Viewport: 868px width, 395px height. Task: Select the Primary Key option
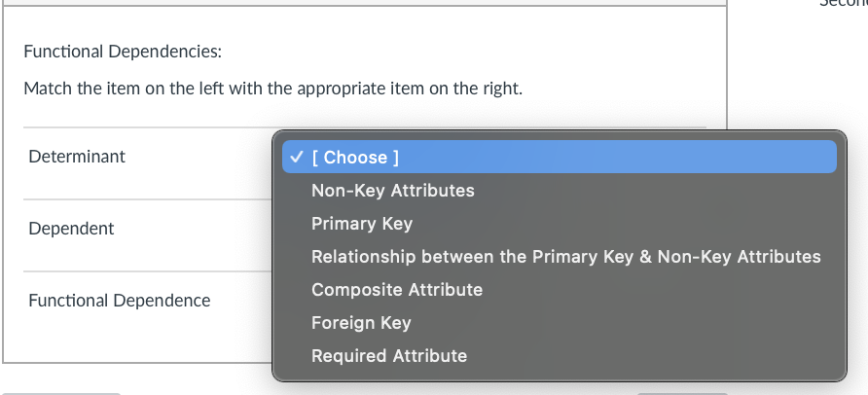coord(362,224)
